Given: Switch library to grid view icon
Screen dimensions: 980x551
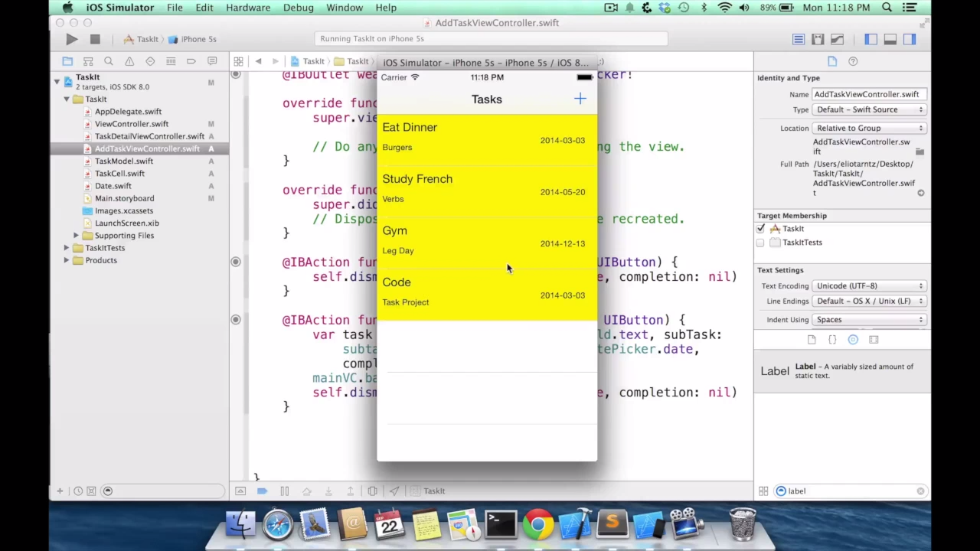Looking at the screenshot, I should coord(763,491).
